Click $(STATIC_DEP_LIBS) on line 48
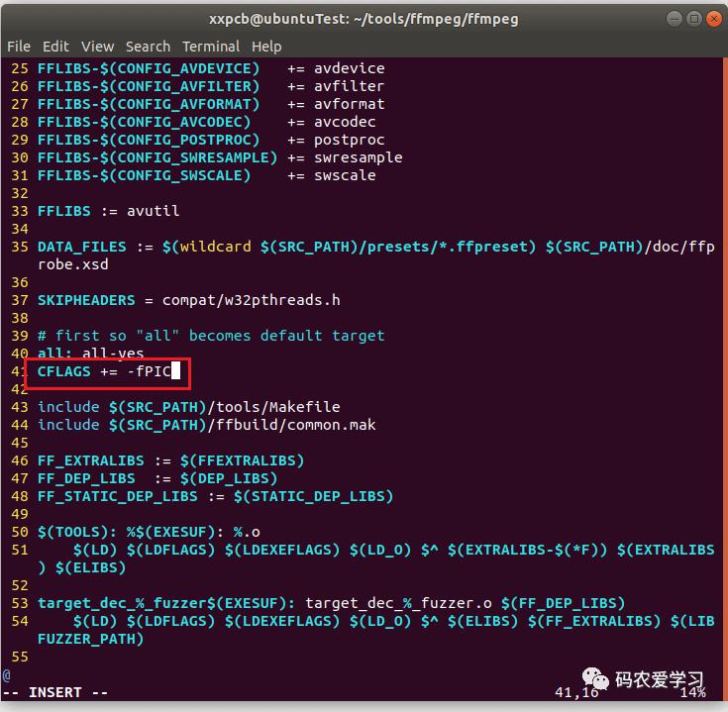728x712 pixels. pos(313,496)
